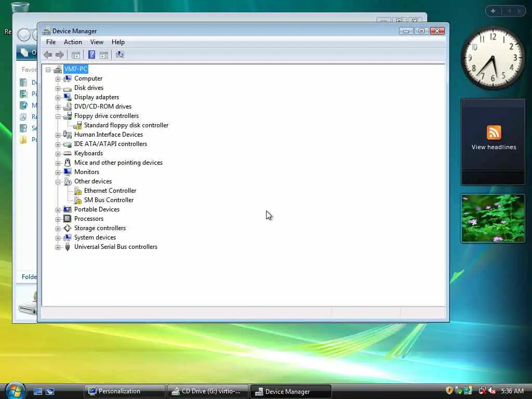The width and height of the screenshot is (532, 399).
Task: Click View headlines in the feed gadget
Action: [x=494, y=147]
